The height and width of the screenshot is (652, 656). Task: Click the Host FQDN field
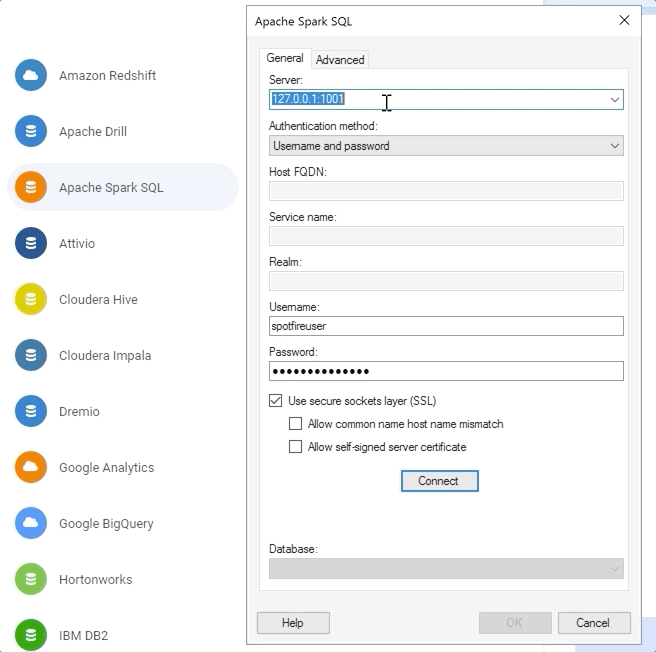pos(446,191)
